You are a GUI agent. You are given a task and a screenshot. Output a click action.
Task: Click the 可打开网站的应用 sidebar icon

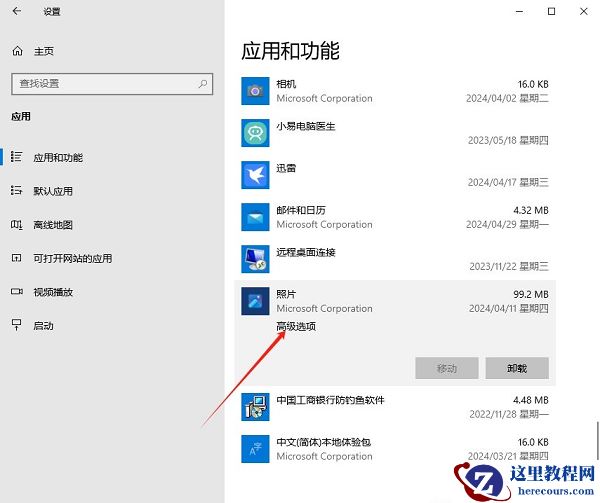tap(16, 258)
